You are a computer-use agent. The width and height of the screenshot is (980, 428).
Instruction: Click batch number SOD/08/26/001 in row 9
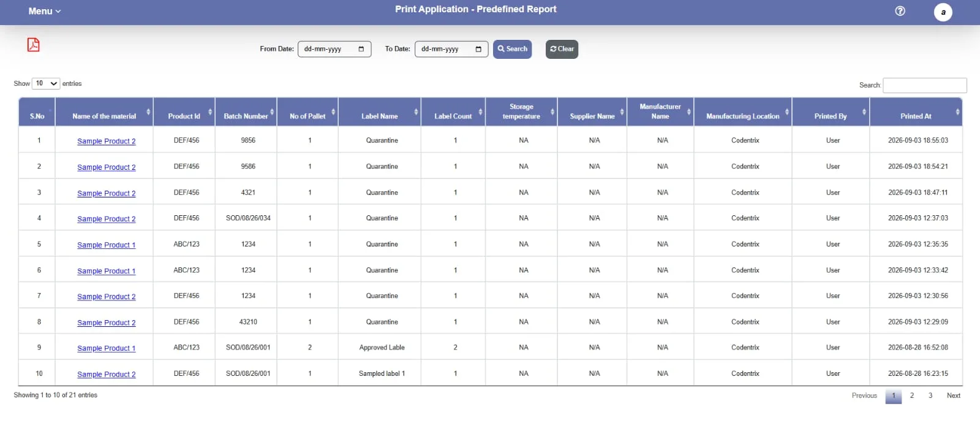pyautogui.click(x=248, y=348)
